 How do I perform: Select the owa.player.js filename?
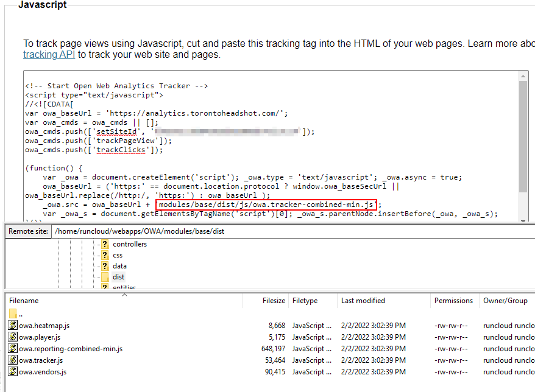[40, 337]
